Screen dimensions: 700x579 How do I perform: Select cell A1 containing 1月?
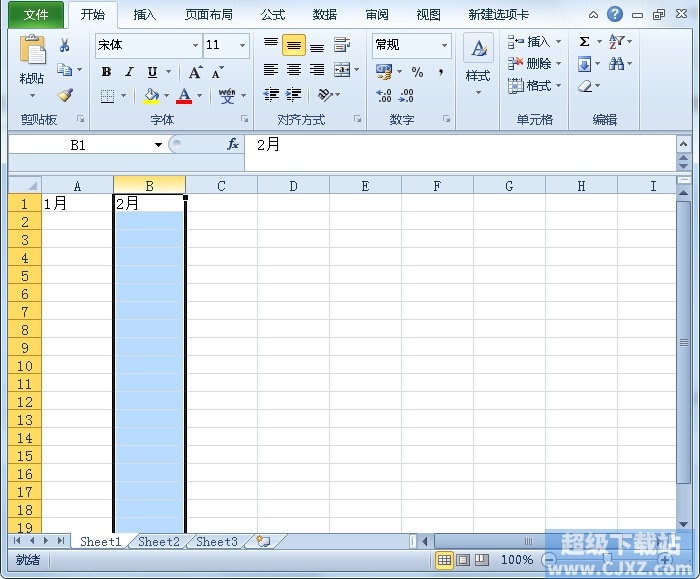coord(77,204)
